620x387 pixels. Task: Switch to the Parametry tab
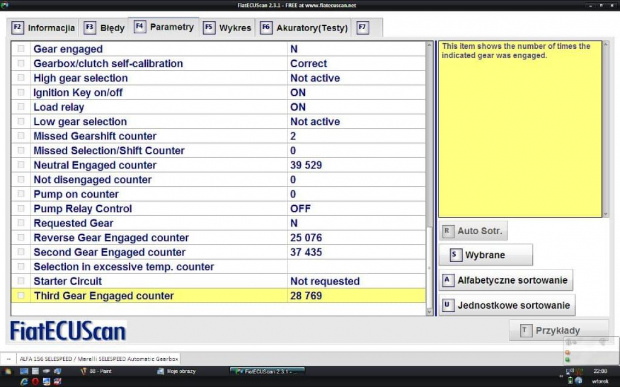164,27
